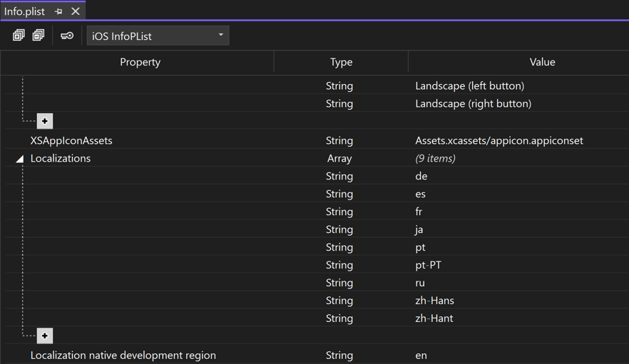Select the 'fr' localization value
Screen dimensions: 629x364
[x=419, y=212]
